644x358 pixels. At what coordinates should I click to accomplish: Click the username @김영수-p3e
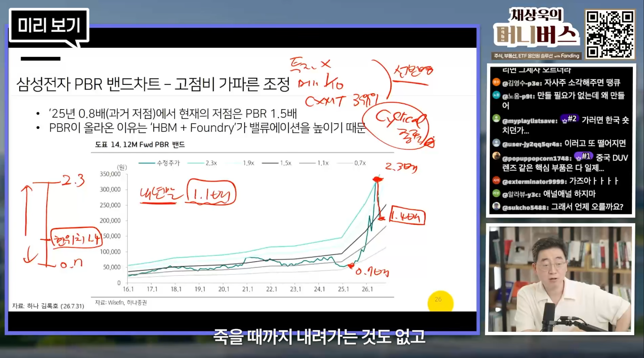[522, 83]
